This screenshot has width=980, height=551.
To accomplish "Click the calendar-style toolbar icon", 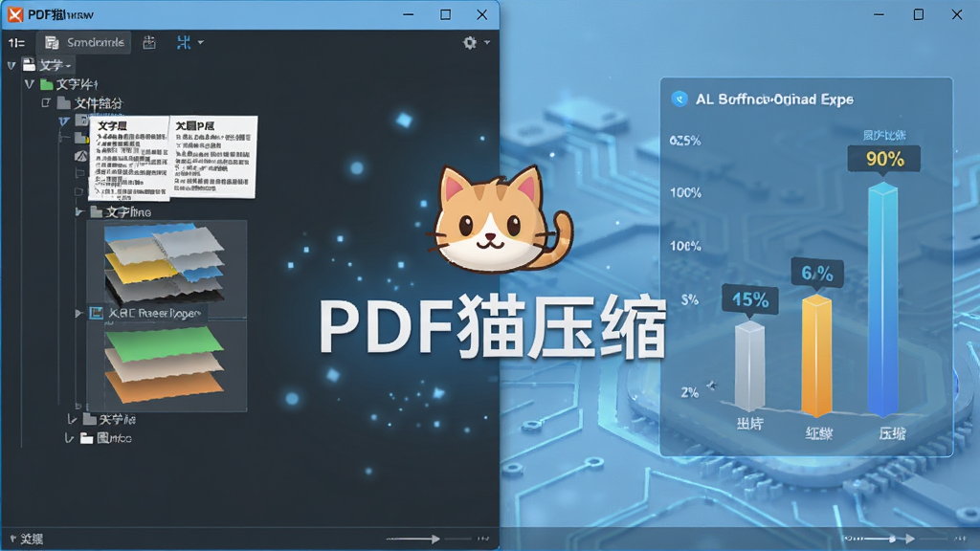I will (x=148, y=42).
